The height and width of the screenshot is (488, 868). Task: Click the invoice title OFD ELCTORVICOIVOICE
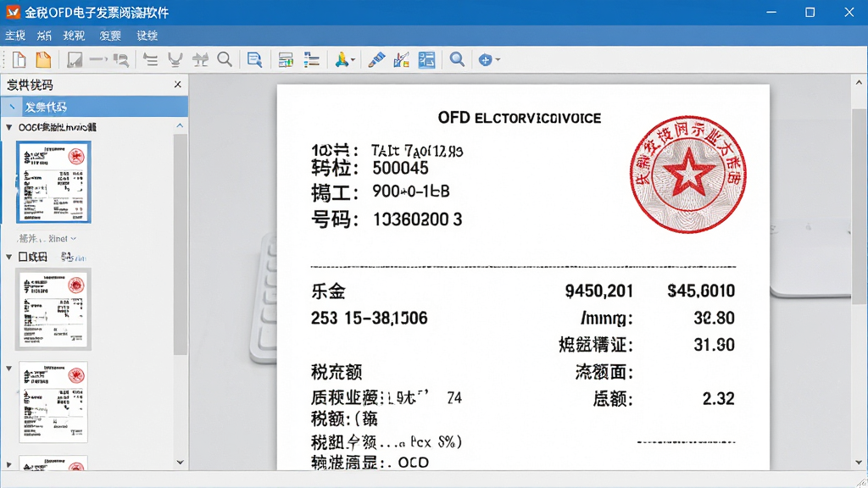tap(520, 118)
